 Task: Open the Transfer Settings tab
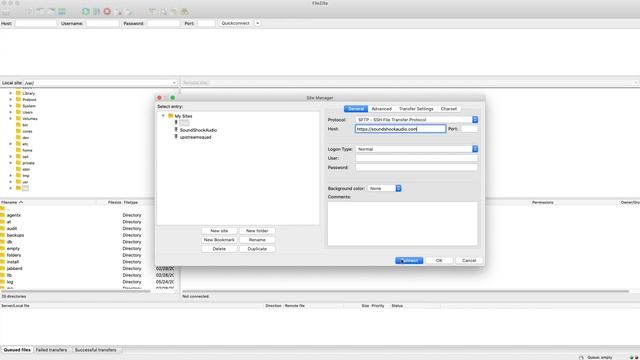tap(416, 109)
